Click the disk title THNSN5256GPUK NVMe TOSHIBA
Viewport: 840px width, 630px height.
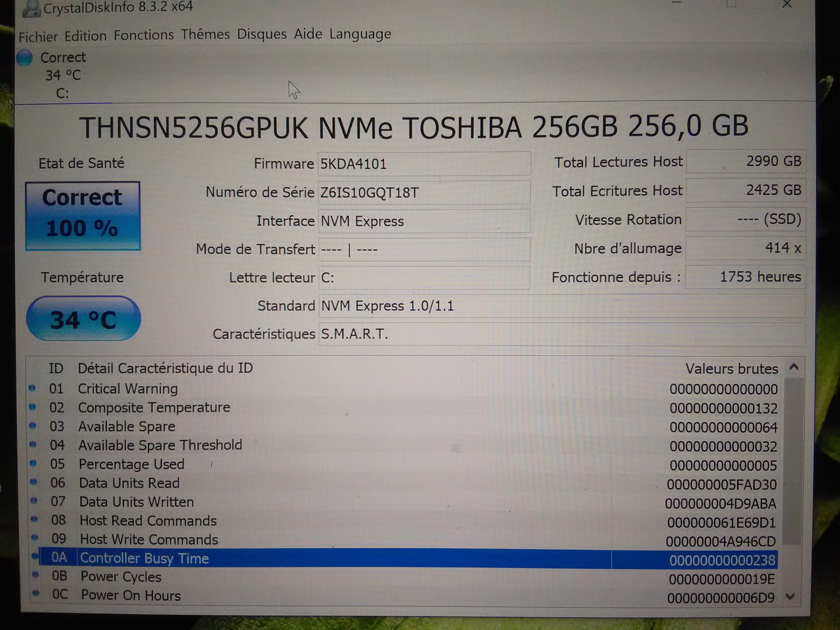pyautogui.click(x=414, y=127)
